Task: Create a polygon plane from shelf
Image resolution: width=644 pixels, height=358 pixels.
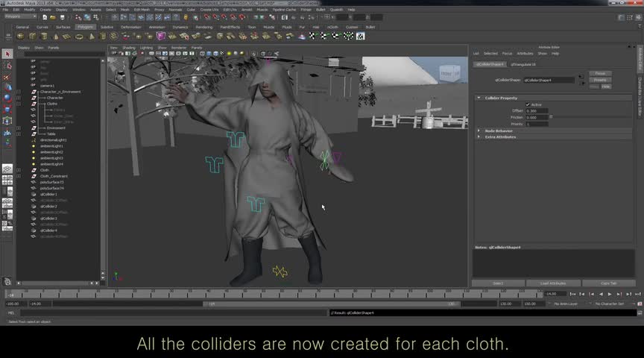Action: tap(66, 36)
